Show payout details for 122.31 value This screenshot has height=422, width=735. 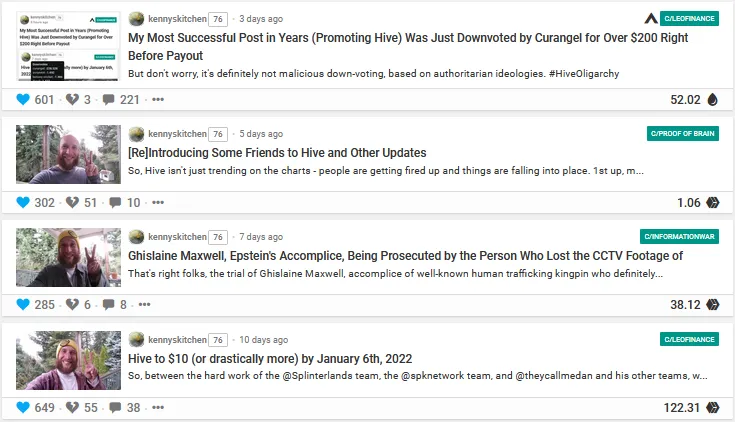(x=682, y=407)
